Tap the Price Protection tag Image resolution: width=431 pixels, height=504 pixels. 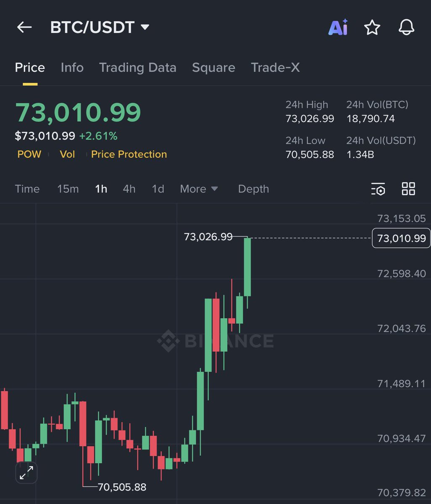(x=129, y=154)
